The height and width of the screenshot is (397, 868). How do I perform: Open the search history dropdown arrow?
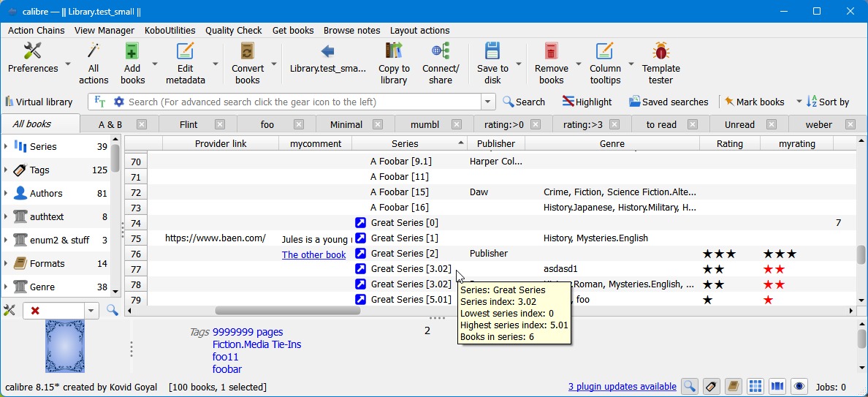click(488, 102)
